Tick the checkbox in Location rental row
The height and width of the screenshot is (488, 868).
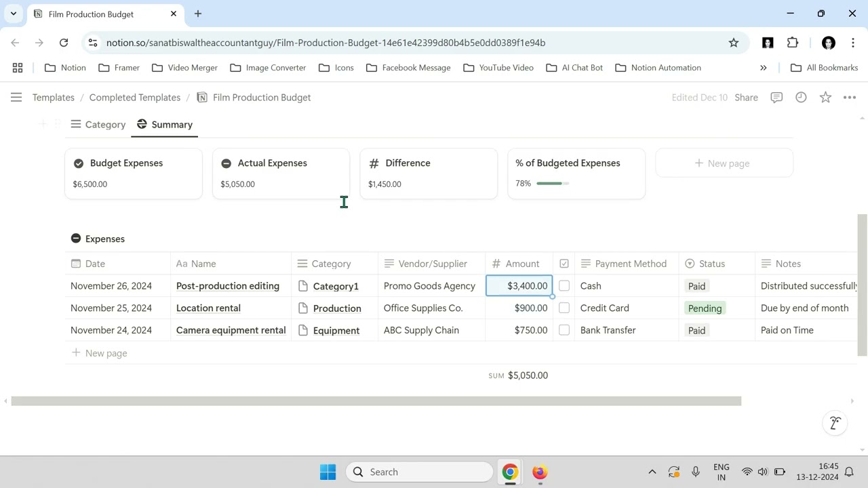(x=564, y=308)
